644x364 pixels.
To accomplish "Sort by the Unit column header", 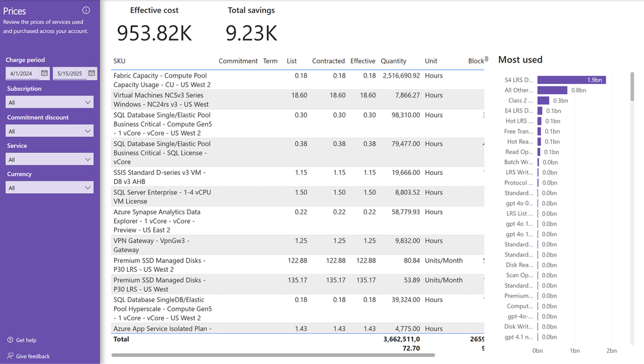I will 431,61.
